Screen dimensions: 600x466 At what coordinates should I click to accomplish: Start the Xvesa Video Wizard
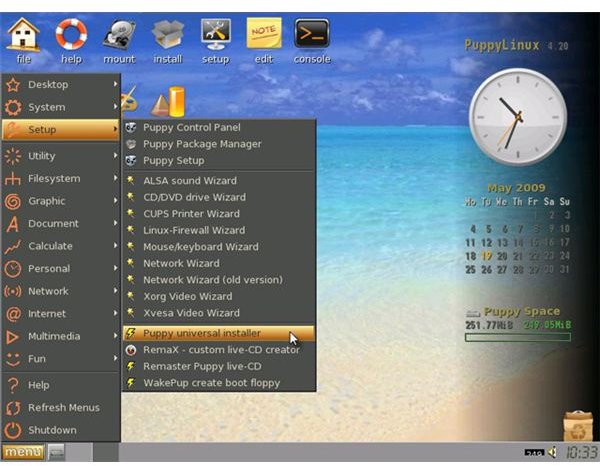[219, 313]
